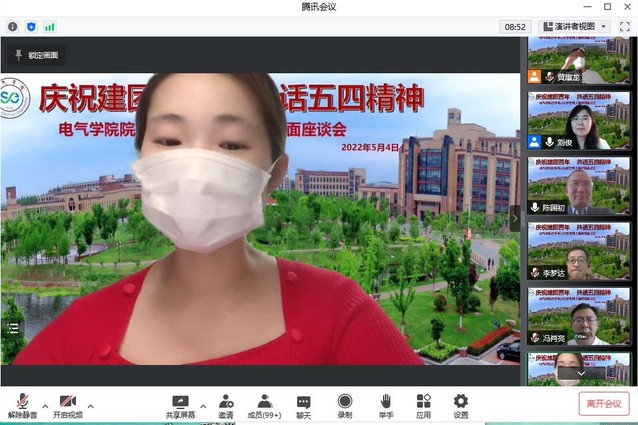The image size is (638, 425).
Task: Turn on camera with 开启视频
Action: pos(67,402)
